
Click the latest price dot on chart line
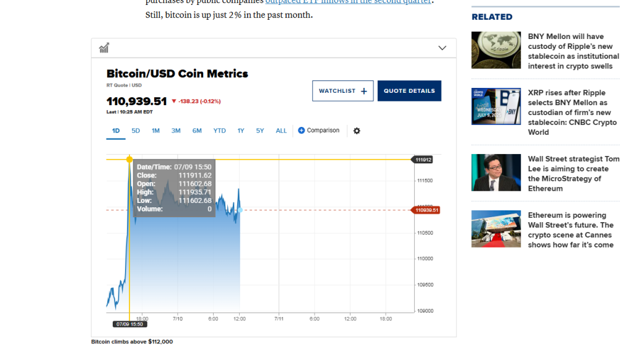tap(240, 210)
